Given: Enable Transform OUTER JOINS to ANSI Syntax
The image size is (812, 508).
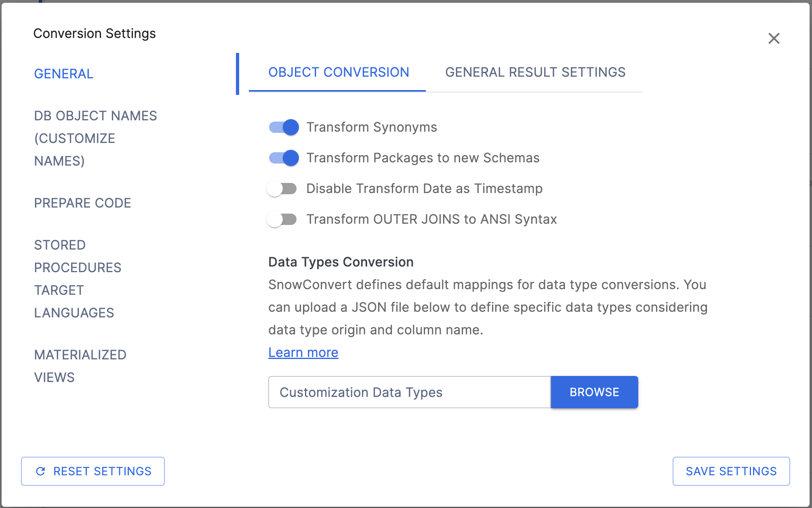Looking at the screenshot, I should coord(283,219).
